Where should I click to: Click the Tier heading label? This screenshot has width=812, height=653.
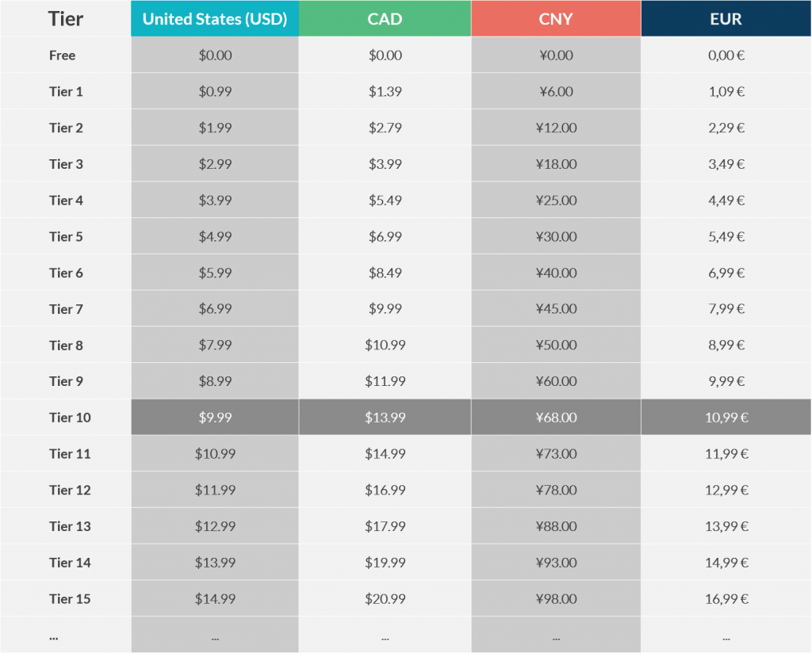(x=66, y=19)
